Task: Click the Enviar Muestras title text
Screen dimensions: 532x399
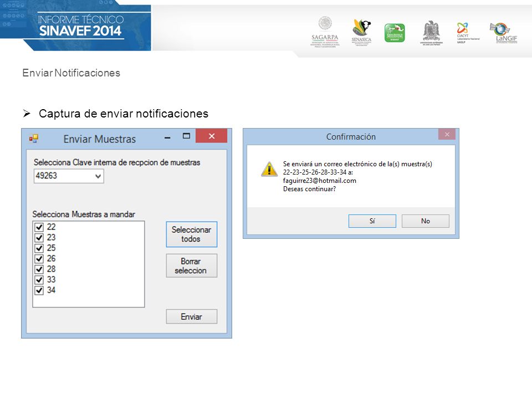Action: 100,139
